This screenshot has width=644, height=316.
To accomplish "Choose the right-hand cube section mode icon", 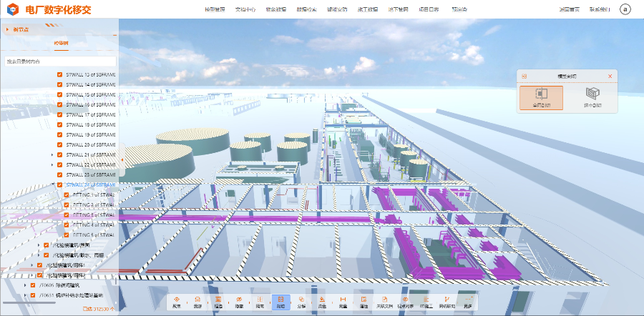I will (x=592, y=97).
